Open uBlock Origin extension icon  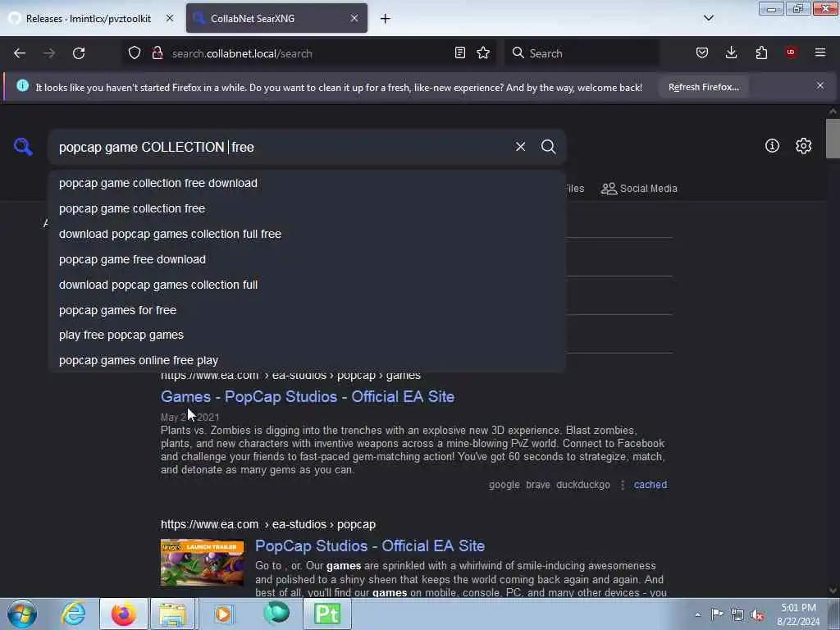791,52
